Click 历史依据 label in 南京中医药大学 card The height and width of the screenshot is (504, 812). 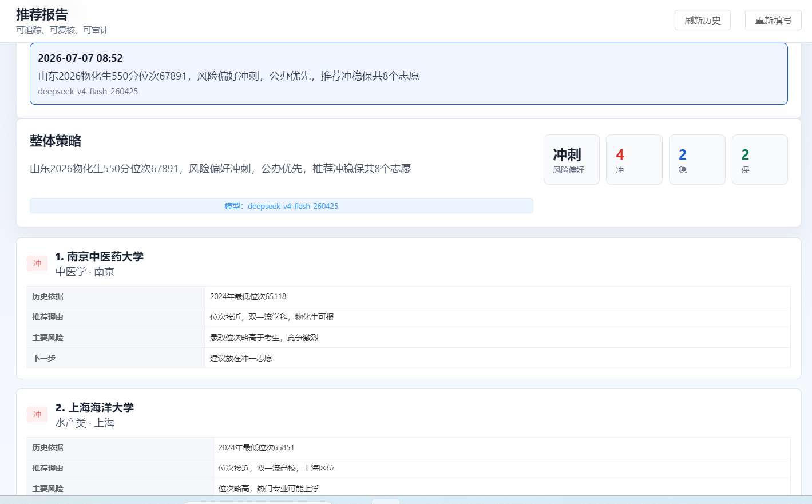[x=48, y=296]
